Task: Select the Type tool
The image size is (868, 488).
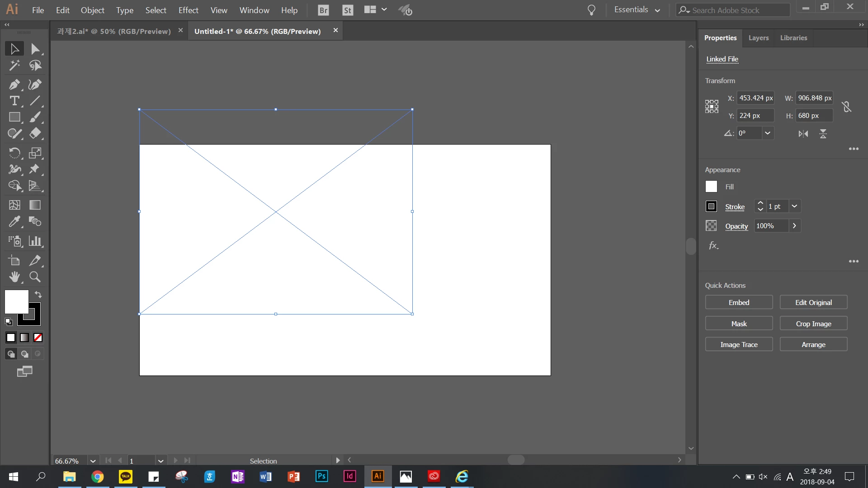Action: (x=14, y=101)
